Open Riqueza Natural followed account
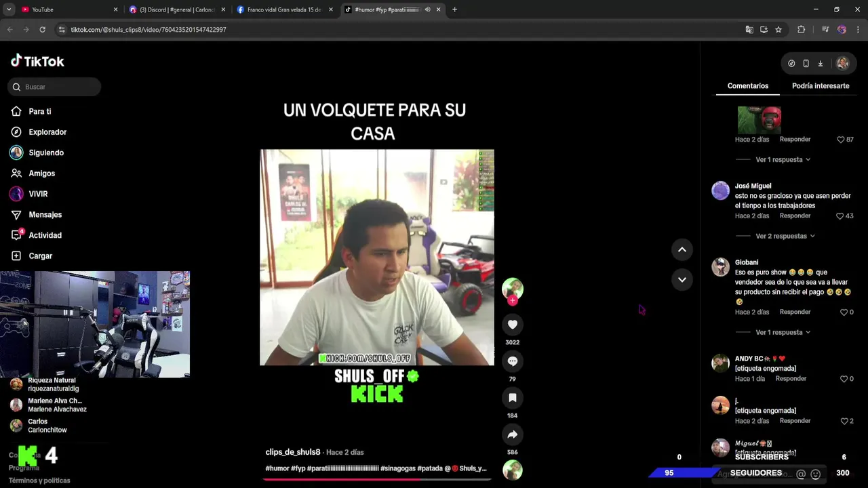The width and height of the screenshot is (868, 488). (54, 384)
